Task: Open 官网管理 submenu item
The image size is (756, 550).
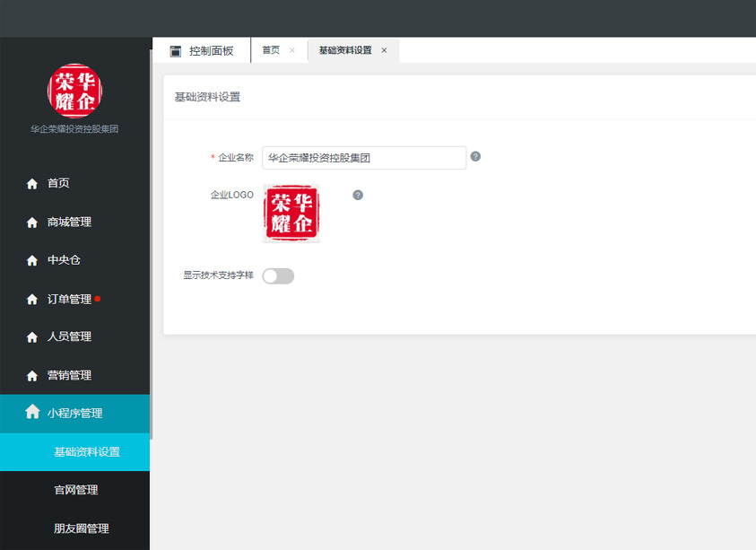Action: coord(75,490)
